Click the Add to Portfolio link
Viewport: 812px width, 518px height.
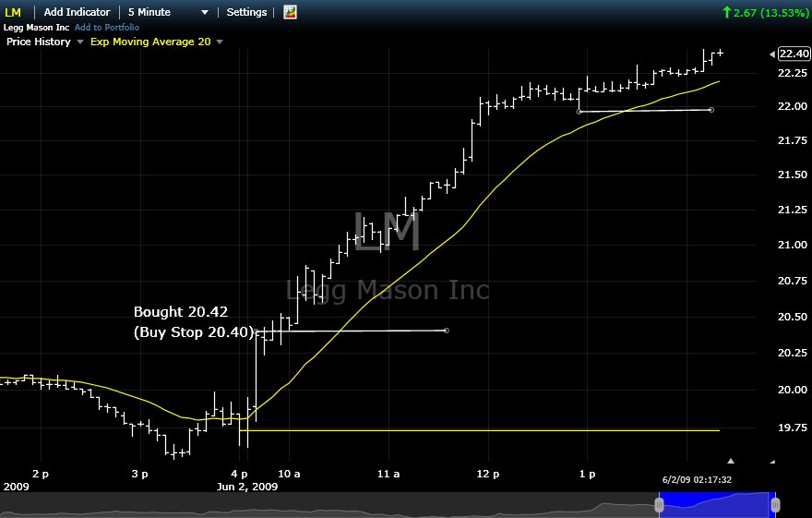coord(107,28)
